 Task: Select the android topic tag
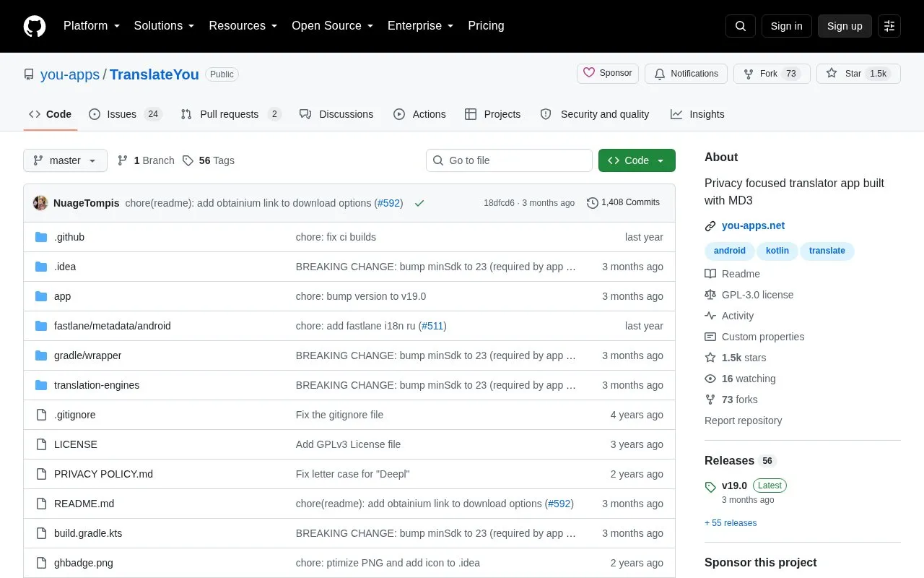tap(730, 251)
